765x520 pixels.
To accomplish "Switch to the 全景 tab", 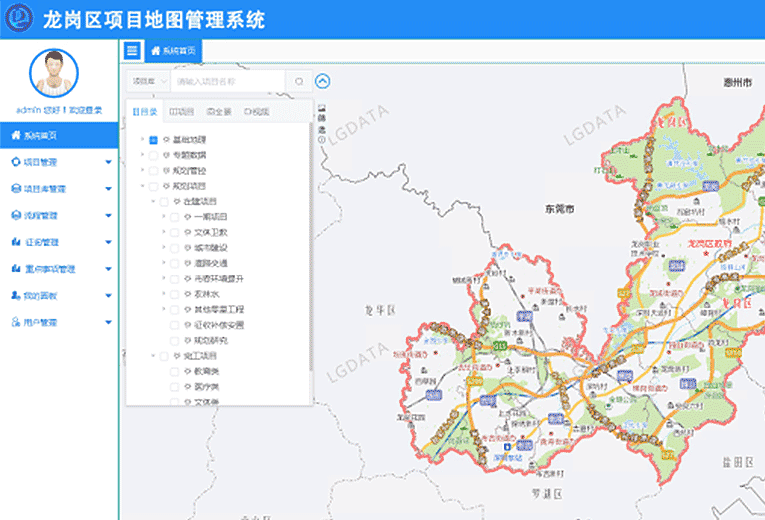I will point(219,112).
